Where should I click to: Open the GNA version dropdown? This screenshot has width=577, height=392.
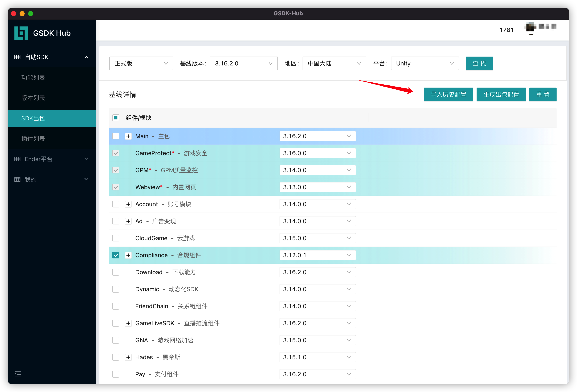[318, 340]
